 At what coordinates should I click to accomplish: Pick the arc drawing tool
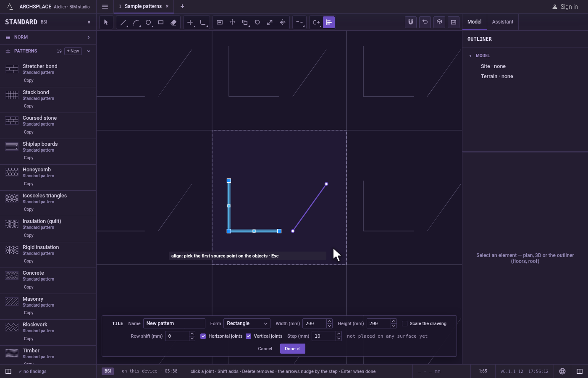click(136, 22)
